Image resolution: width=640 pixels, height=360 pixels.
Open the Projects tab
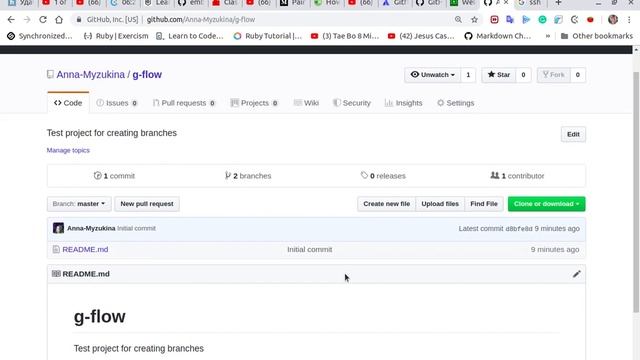pos(254,103)
